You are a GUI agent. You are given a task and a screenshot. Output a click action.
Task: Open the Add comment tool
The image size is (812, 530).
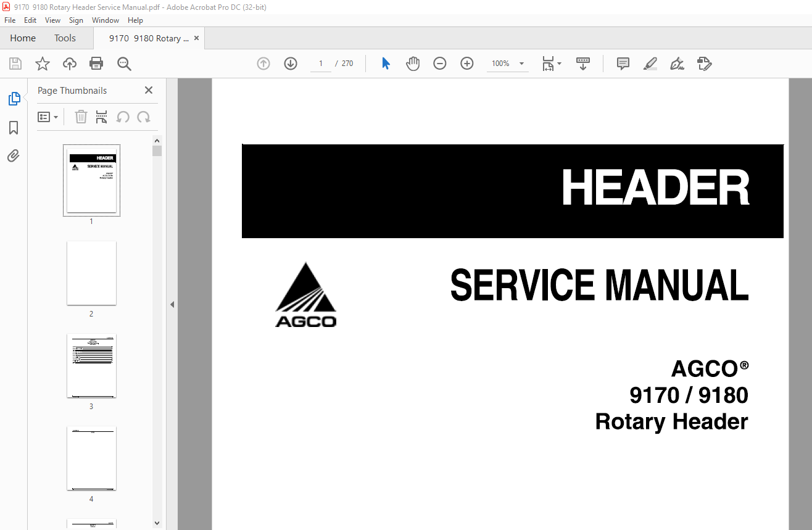pos(623,64)
